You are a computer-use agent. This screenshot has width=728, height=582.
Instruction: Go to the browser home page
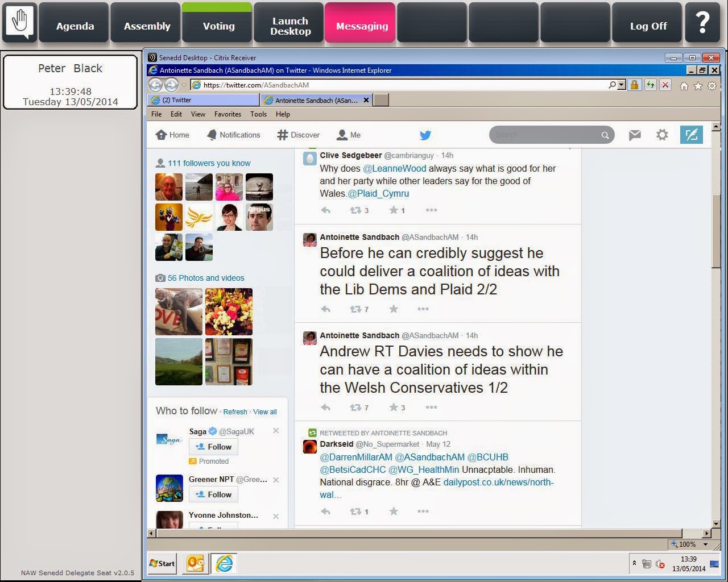click(684, 85)
